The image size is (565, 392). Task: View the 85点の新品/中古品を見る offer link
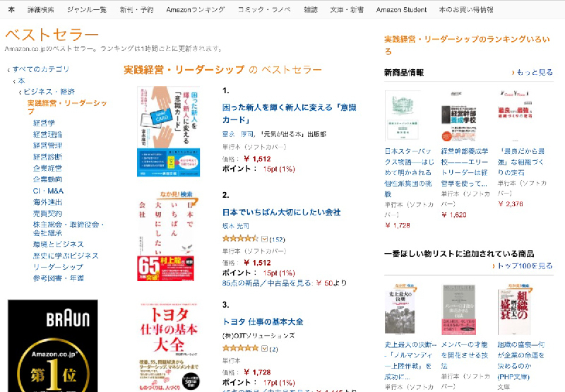(x=268, y=283)
